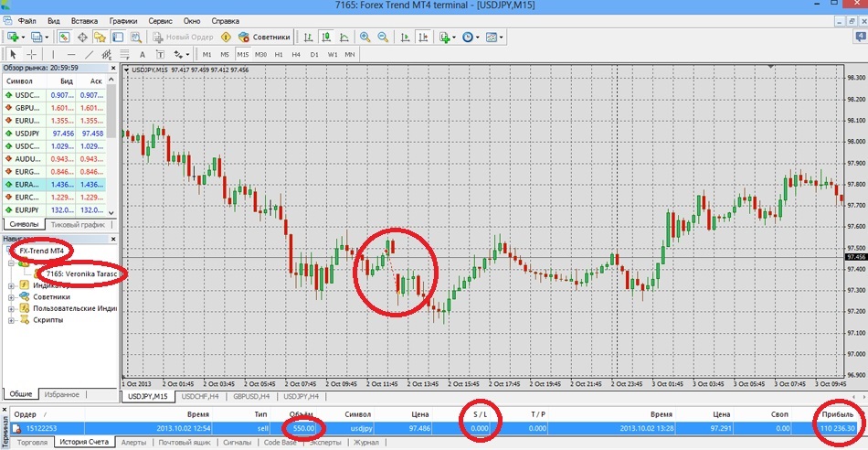Select the USDJPY row in Market Watch
The image size is (868, 450).
pyautogui.click(x=27, y=134)
